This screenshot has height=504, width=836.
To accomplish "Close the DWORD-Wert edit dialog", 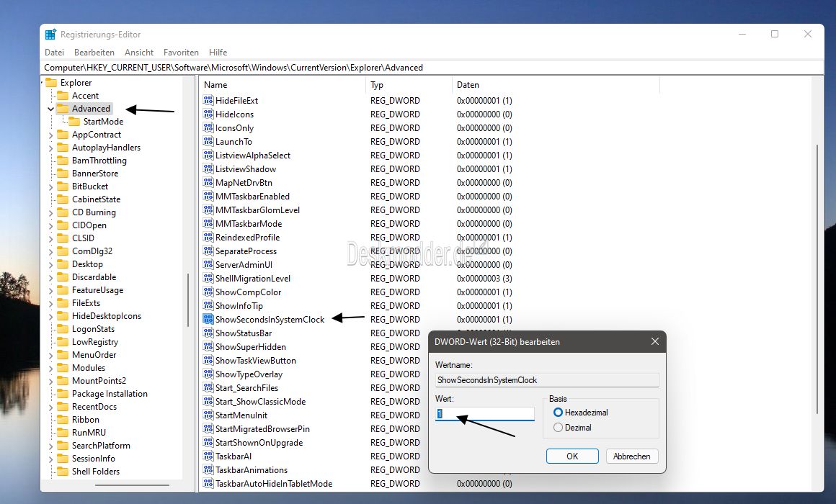I will pyautogui.click(x=654, y=341).
